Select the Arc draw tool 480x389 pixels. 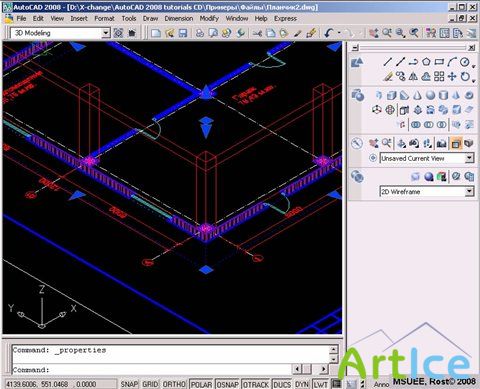[x=452, y=62]
